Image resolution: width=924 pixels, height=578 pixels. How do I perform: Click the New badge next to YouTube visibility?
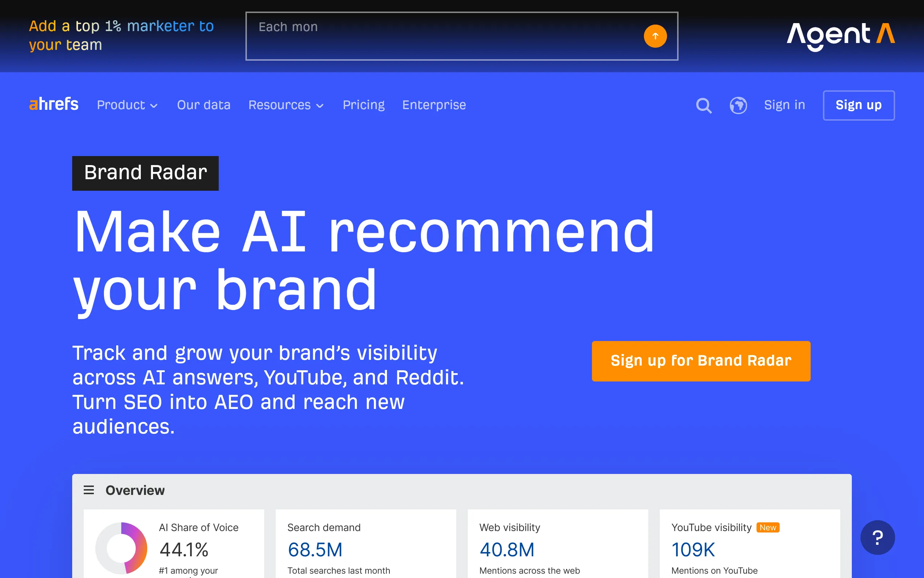[x=767, y=527]
